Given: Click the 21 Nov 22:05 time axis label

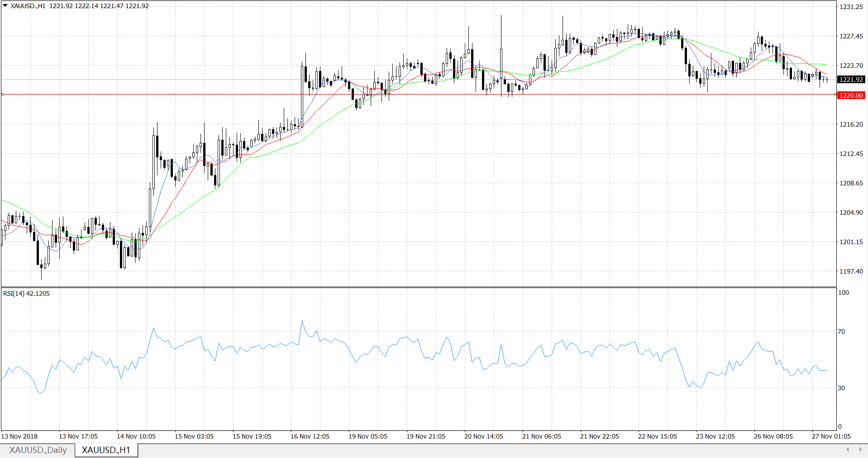Looking at the screenshot, I should pos(600,436).
